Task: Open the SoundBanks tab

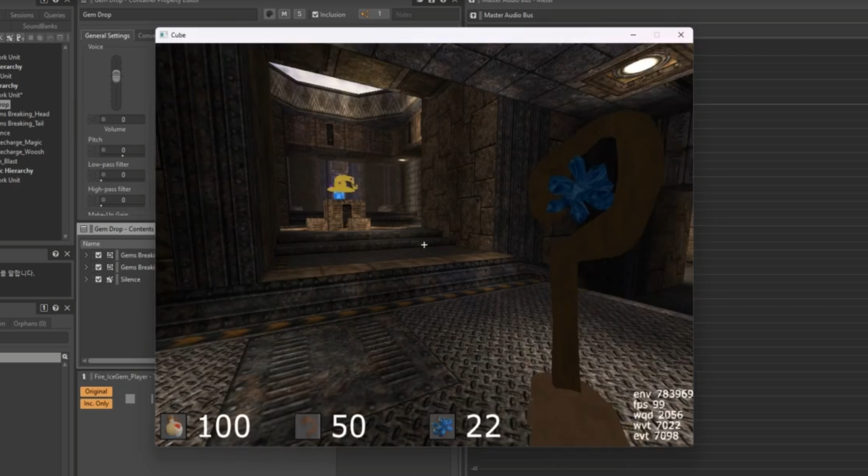Action: pyautogui.click(x=40, y=26)
